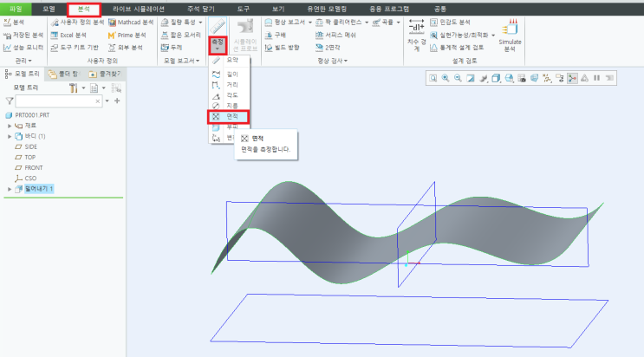Image resolution: width=644 pixels, height=357 pixels.
Task: Choose 지름 from the measure menu
Action: tap(229, 106)
